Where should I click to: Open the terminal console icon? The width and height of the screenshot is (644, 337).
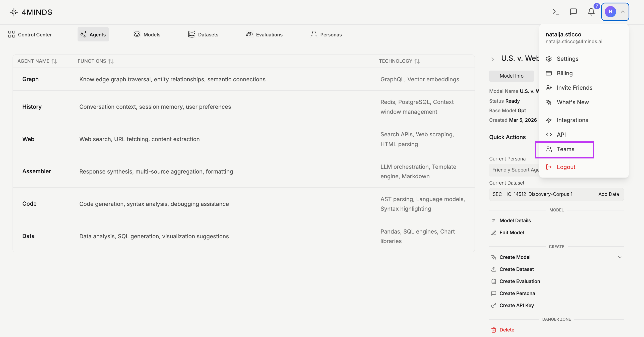point(556,12)
